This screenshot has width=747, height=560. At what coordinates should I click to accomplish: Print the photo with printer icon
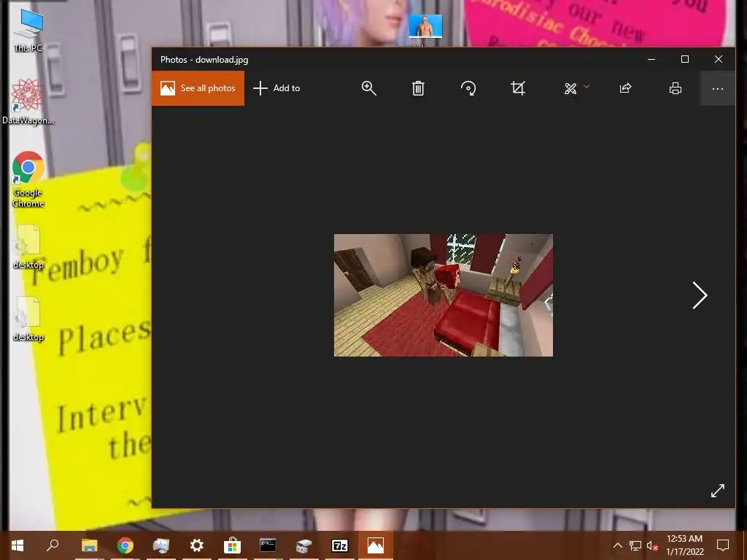[675, 88]
